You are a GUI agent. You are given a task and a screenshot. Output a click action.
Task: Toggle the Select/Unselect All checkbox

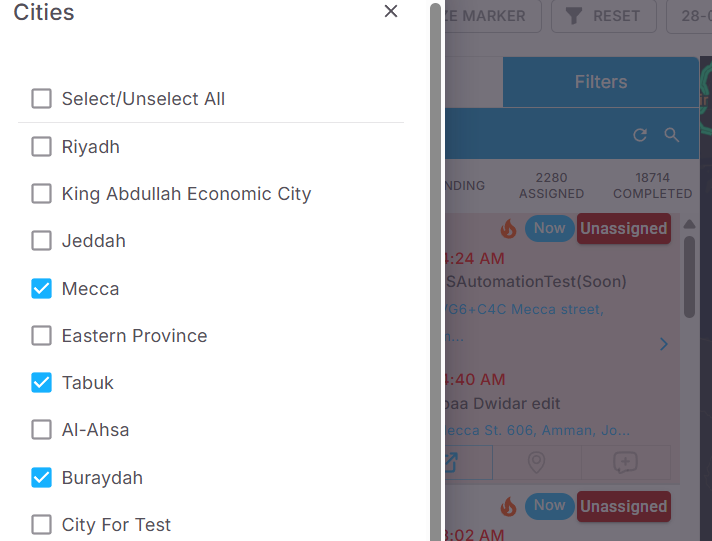click(x=41, y=99)
